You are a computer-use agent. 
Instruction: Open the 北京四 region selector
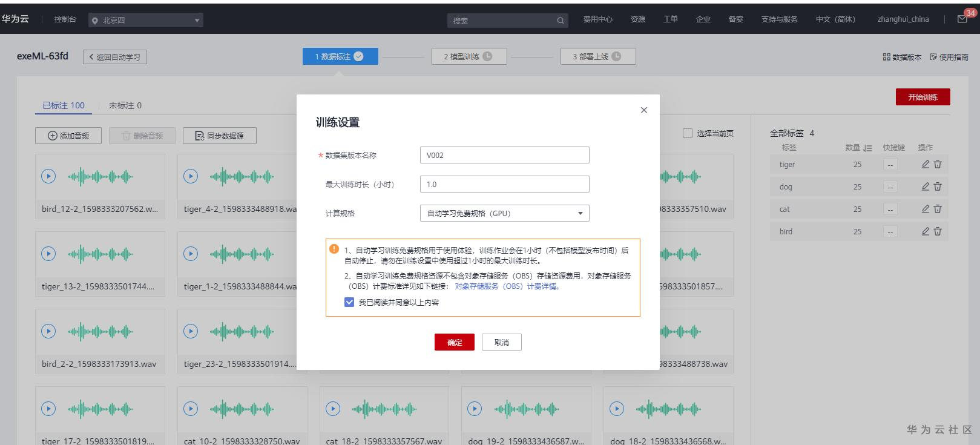click(145, 21)
